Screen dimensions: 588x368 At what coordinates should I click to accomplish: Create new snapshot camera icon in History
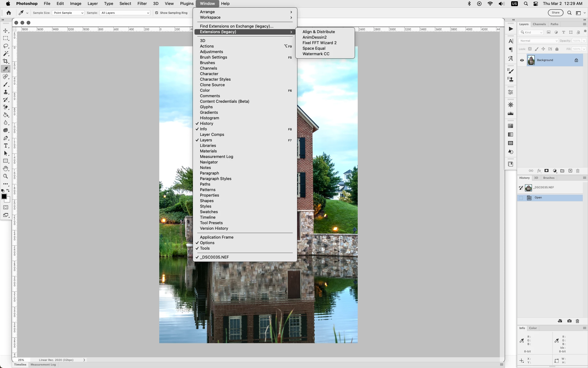click(569, 321)
